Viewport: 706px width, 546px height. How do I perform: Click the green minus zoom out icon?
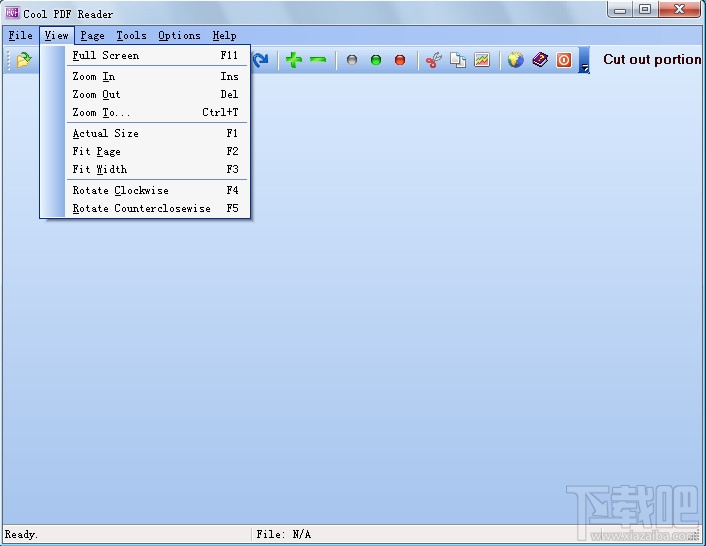click(x=318, y=60)
